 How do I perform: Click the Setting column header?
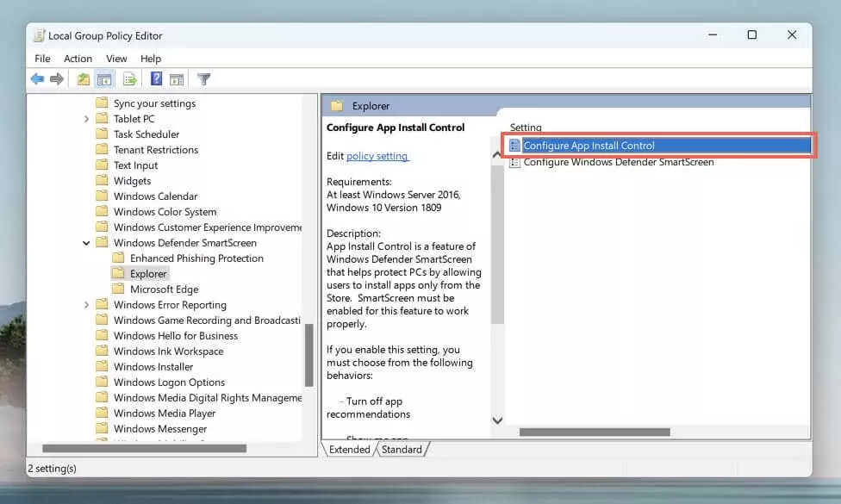coord(526,127)
